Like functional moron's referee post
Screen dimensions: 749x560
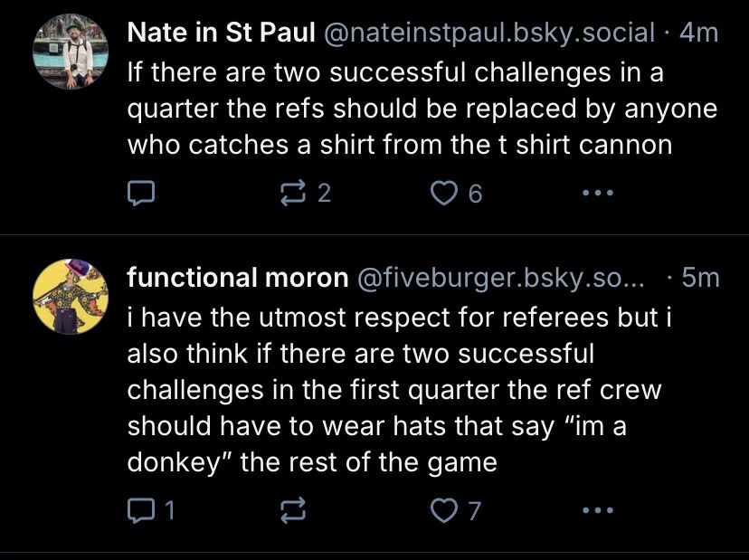pos(443,509)
